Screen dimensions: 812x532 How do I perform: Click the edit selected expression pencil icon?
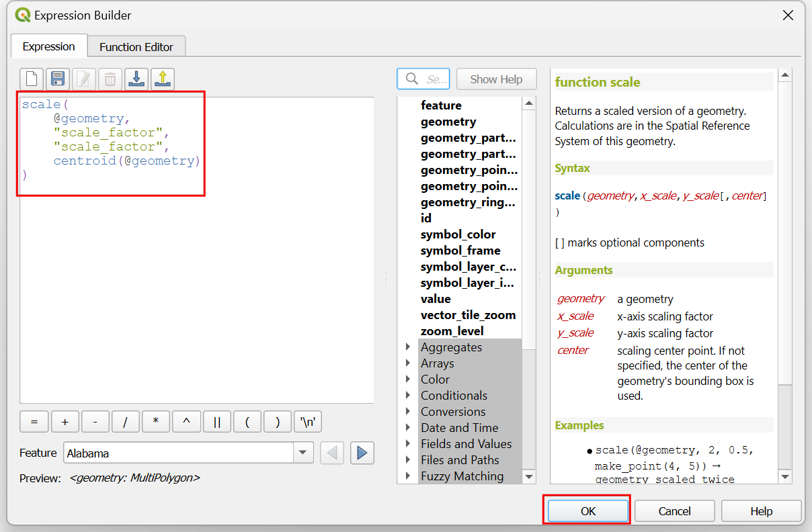[x=84, y=79]
